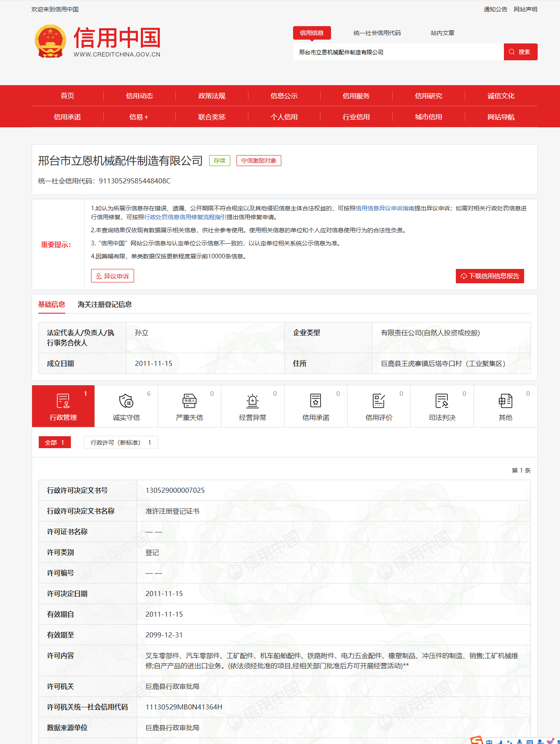Open the 个人信用 navigation item
The height and width of the screenshot is (744, 560).
pyautogui.click(x=284, y=117)
